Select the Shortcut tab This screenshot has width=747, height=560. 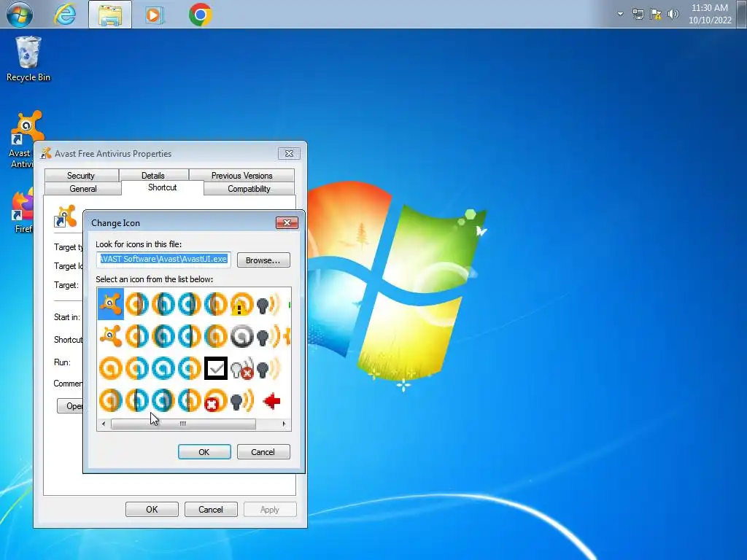coord(163,187)
